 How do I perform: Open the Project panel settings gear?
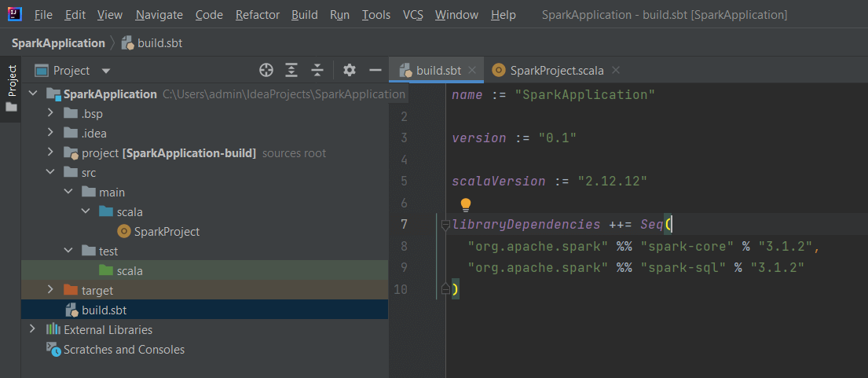click(350, 70)
